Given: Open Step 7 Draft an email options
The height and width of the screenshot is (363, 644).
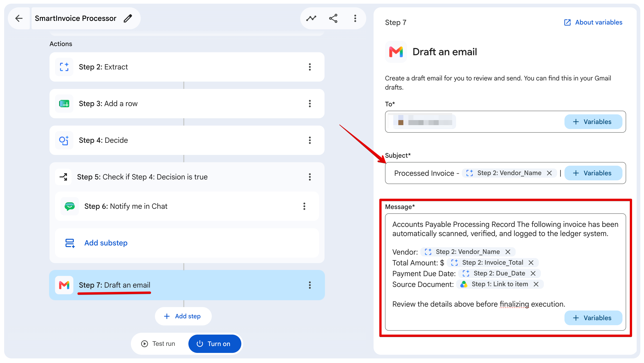Looking at the screenshot, I should 310,285.
